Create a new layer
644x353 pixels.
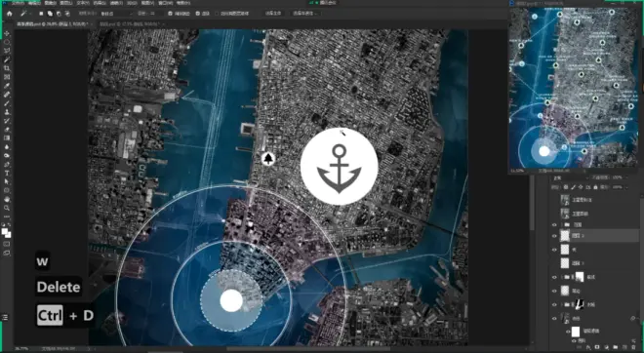point(624,348)
